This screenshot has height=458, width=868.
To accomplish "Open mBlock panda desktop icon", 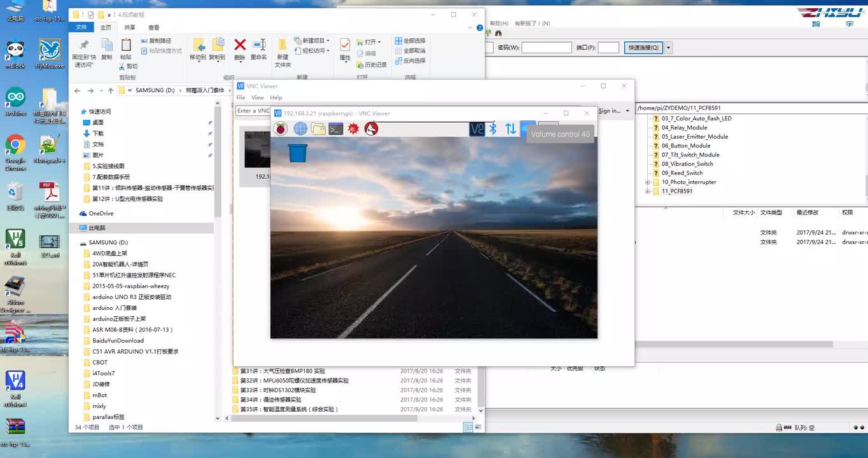I will click(15, 55).
